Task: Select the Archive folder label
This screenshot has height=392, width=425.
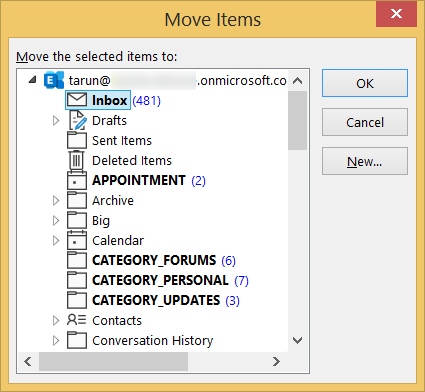Action: 113,200
